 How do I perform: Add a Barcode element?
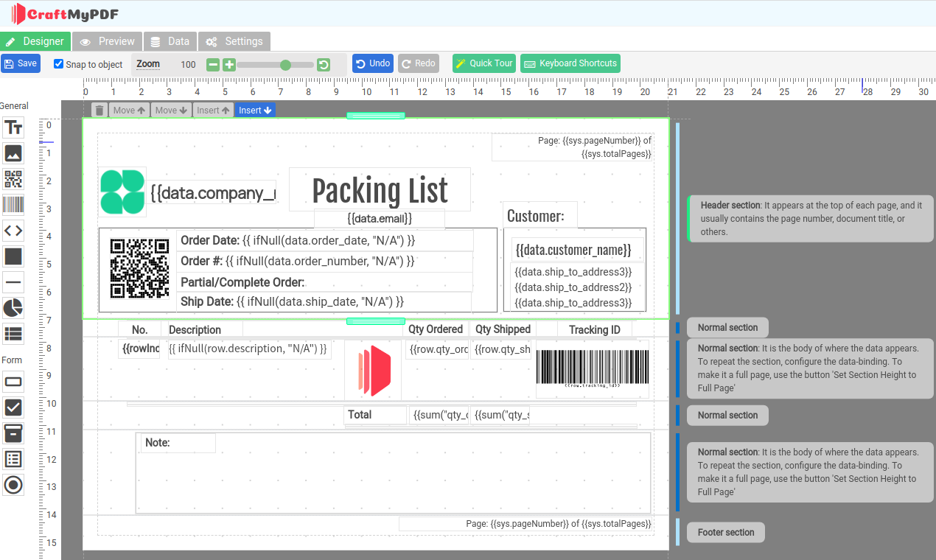click(x=13, y=205)
